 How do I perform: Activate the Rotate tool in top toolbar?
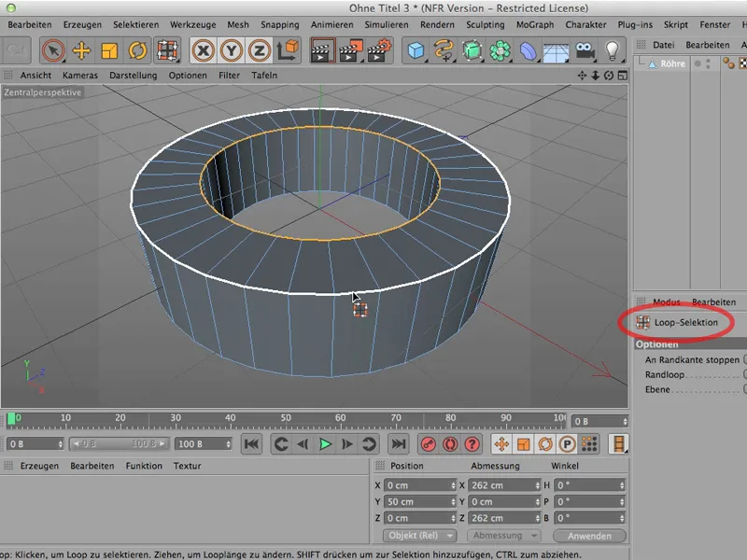137,50
